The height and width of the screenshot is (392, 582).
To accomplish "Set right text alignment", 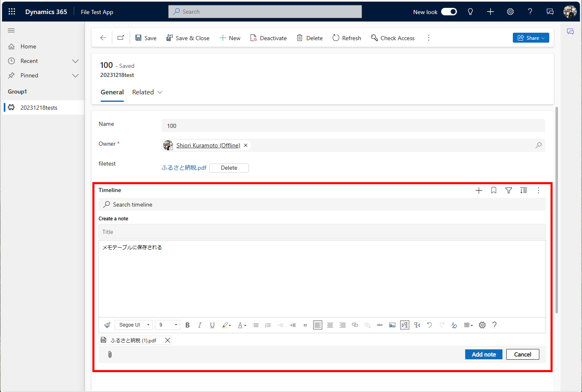I will pos(343,325).
